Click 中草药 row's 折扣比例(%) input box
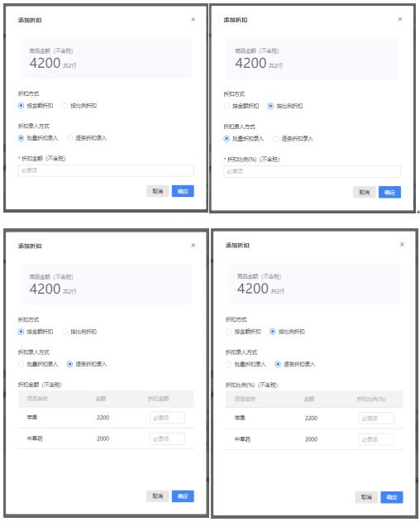Viewport: 420px width, 522px height. (376, 439)
